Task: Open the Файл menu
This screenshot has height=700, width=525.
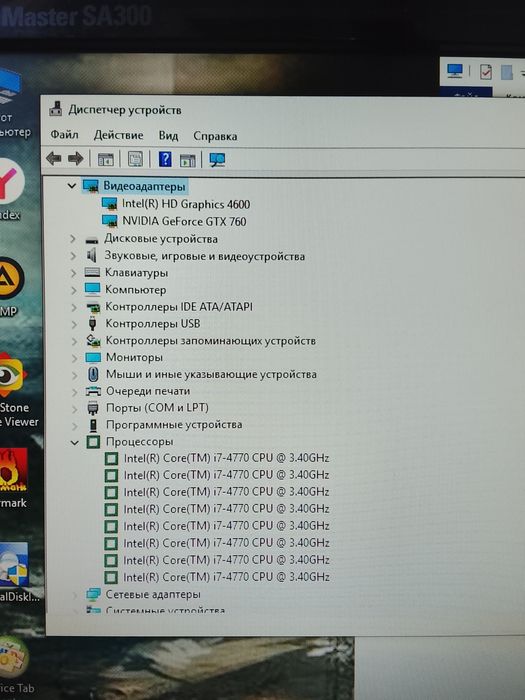Action: (64, 134)
